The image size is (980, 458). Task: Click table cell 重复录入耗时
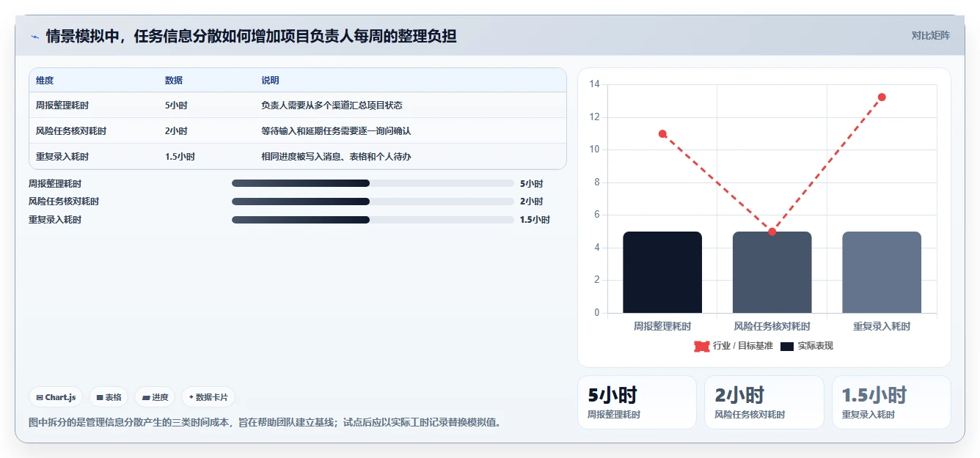tap(62, 157)
